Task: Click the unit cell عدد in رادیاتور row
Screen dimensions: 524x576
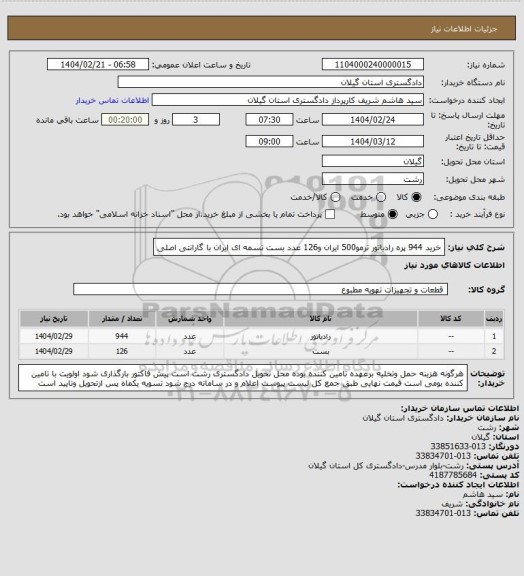Action: pos(190,336)
